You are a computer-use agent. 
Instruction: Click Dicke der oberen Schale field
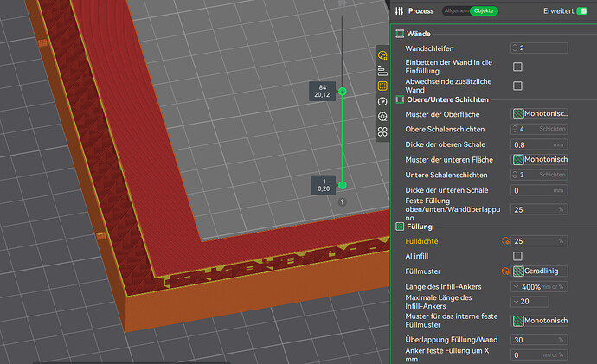pos(539,144)
